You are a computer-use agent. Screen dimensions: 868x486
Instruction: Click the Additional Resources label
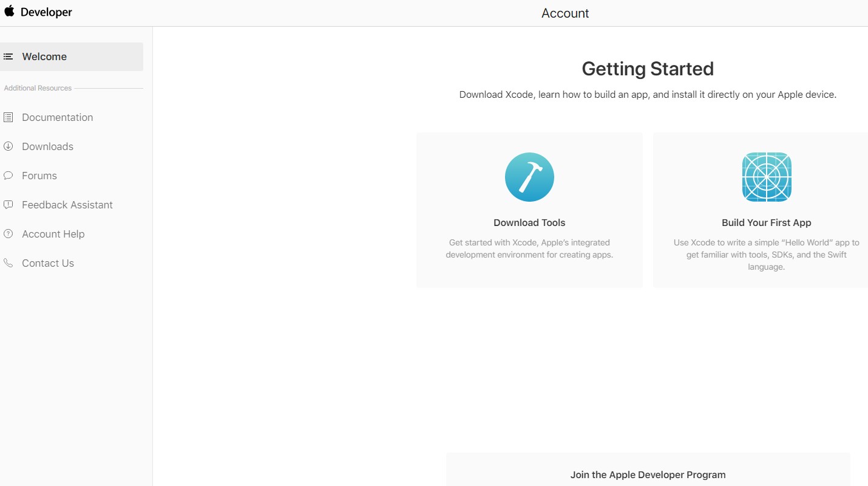tap(38, 88)
